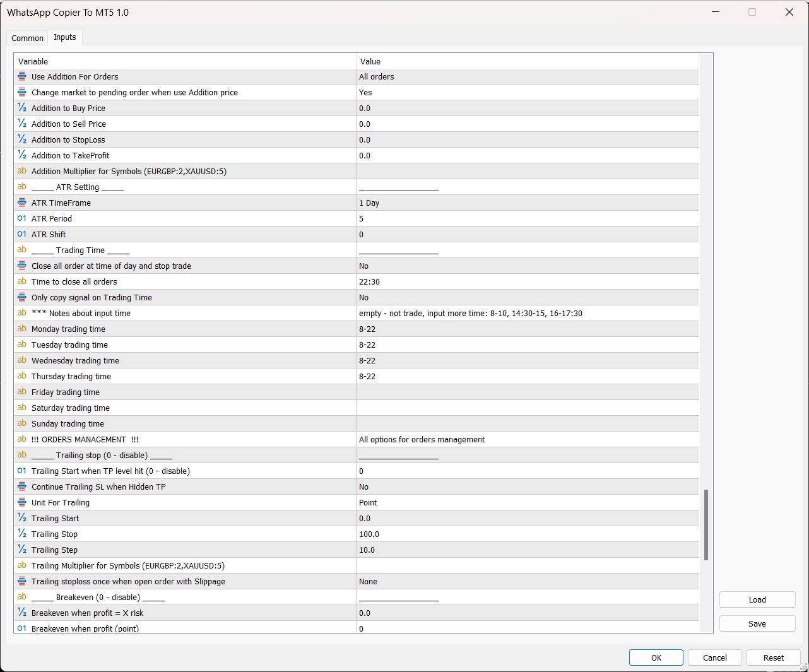Click the Monday trading time value 8-22
This screenshot has height=672, width=809.
pyautogui.click(x=528, y=329)
